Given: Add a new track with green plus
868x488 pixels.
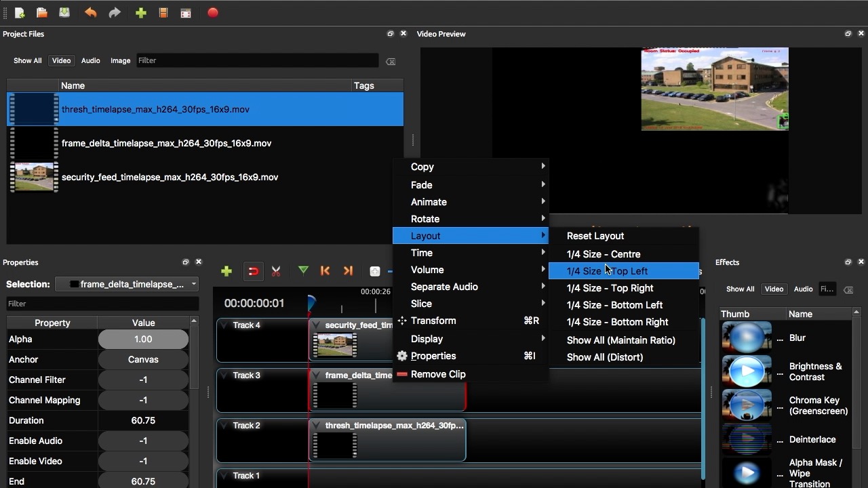Looking at the screenshot, I should pyautogui.click(x=226, y=270).
